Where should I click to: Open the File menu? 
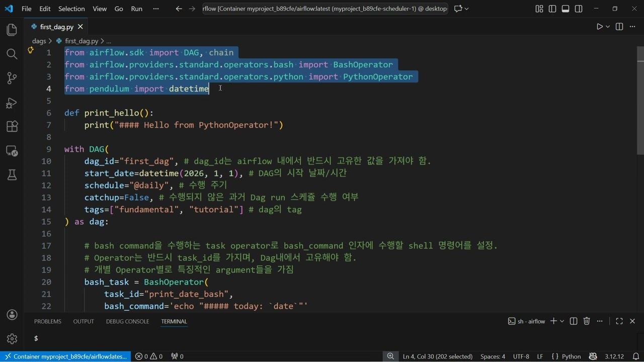[26, 9]
